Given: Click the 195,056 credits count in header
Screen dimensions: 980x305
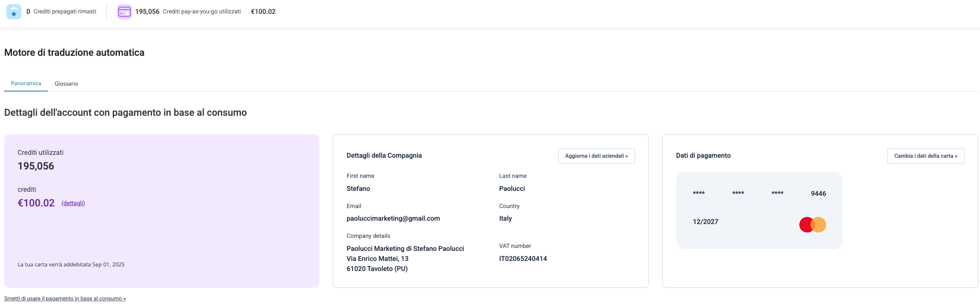Looking at the screenshot, I should (147, 12).
